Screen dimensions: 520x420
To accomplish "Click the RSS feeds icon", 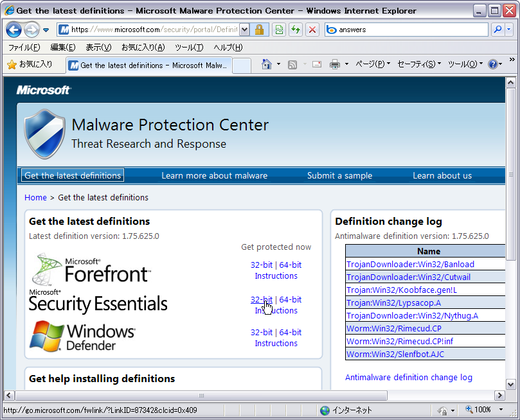I will tap(292, 64).
